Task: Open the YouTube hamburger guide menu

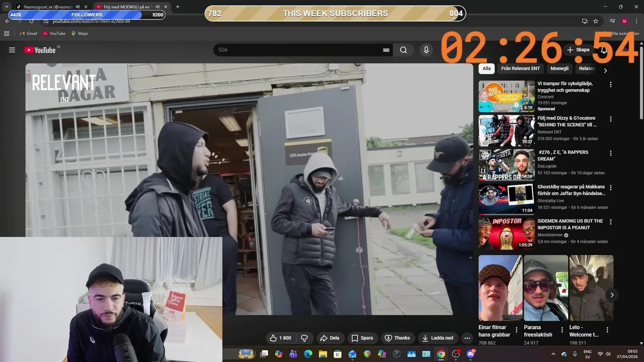Action: 12,50
